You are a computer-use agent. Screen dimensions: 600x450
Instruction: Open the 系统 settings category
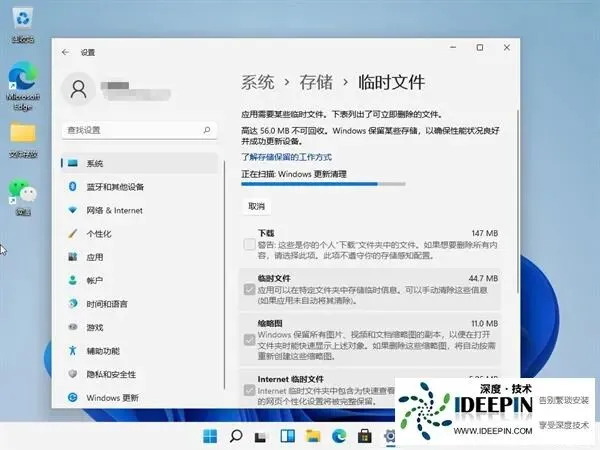[140, 163]
